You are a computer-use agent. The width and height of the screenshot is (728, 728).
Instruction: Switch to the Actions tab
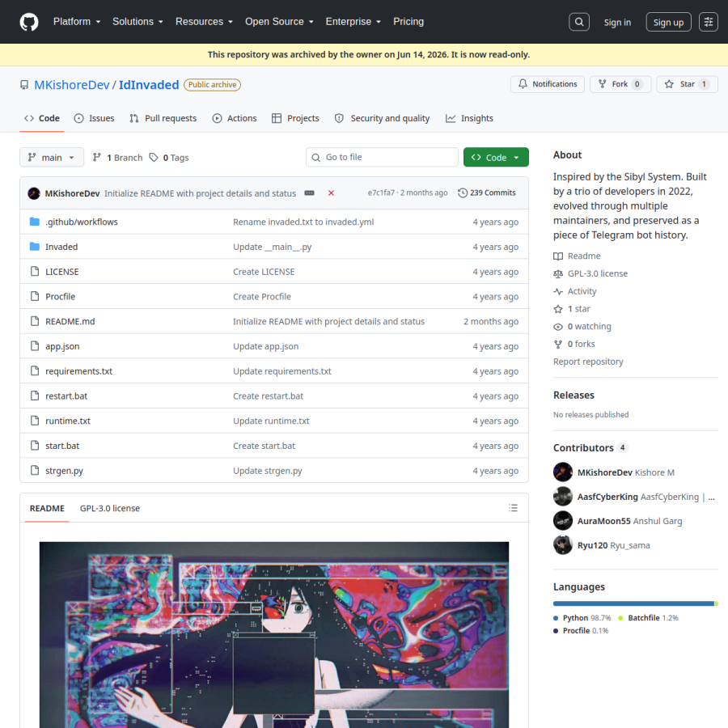(x=235, y=118)
